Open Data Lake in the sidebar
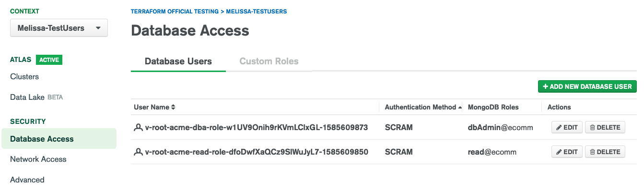This screenshot has height=193, width=644. pyautogui.click(x=27, y=97)
